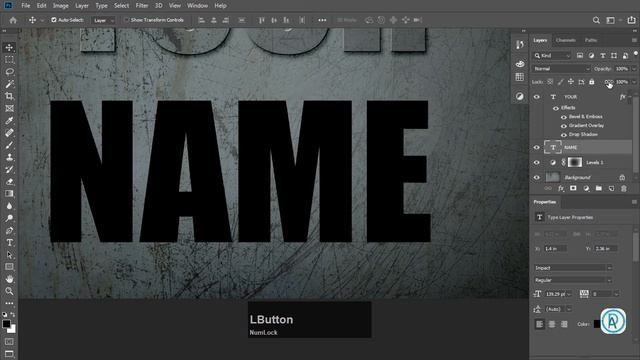The image size is (640, 360).
Task: Open the Kind filter dropdown
Action: (x=552, y=56)
